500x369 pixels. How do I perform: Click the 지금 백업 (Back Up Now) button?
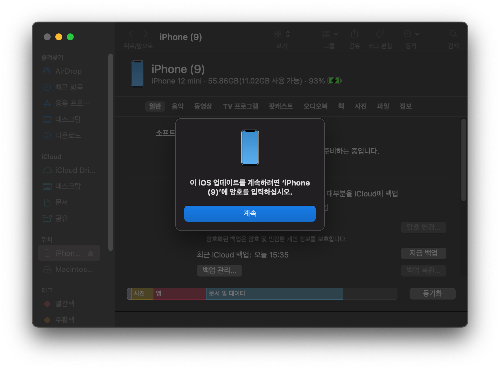pyautogui.click(x=423, y=253)
